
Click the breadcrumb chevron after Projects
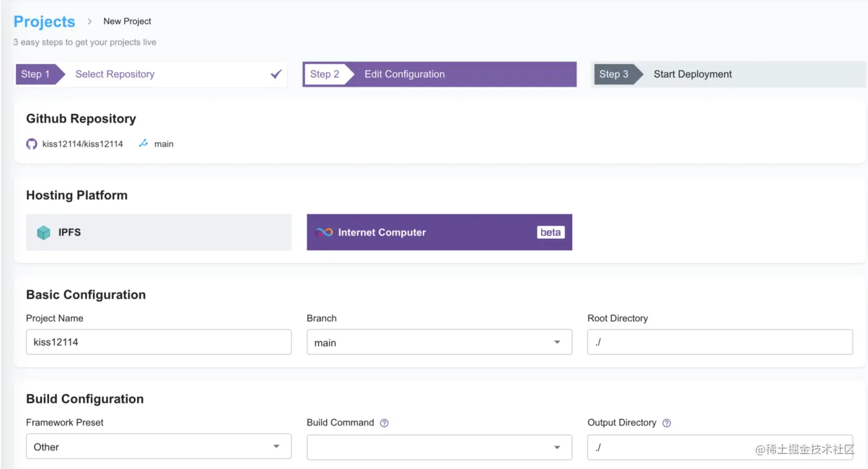pos(89,21)
